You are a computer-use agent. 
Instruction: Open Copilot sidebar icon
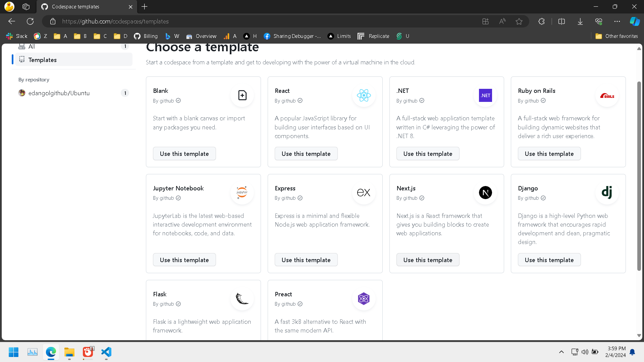tap(635, 21)
